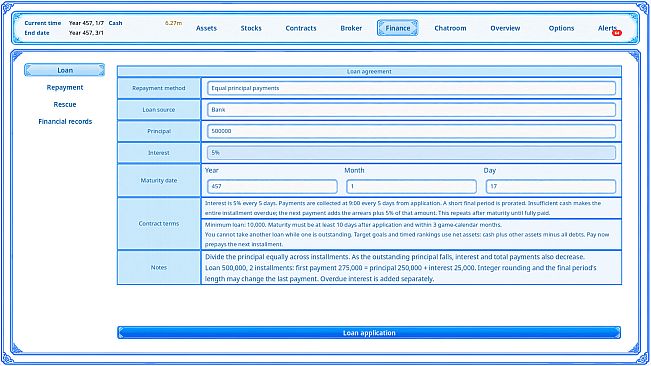Switch to the Overview tab

[505, 28]
